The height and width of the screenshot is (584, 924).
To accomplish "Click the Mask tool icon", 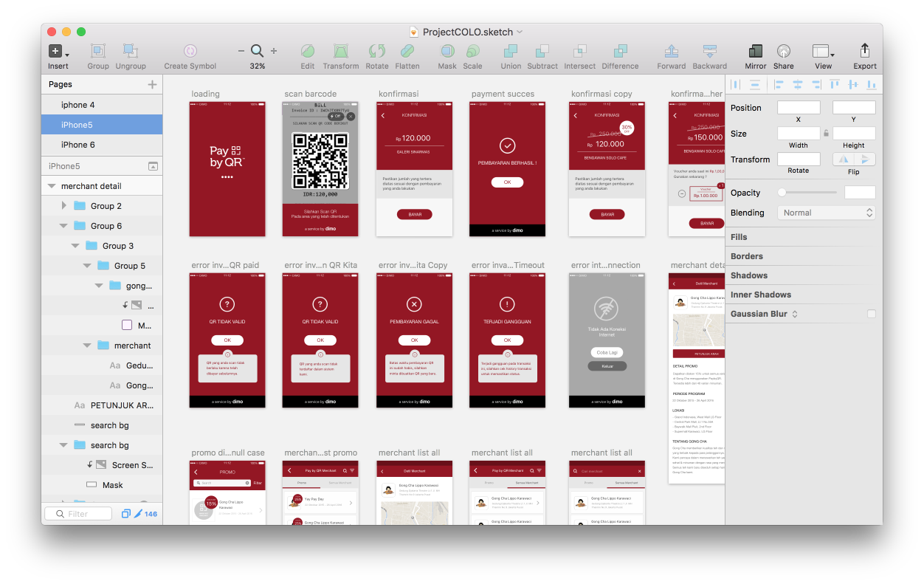I will [x=447, y=51].
